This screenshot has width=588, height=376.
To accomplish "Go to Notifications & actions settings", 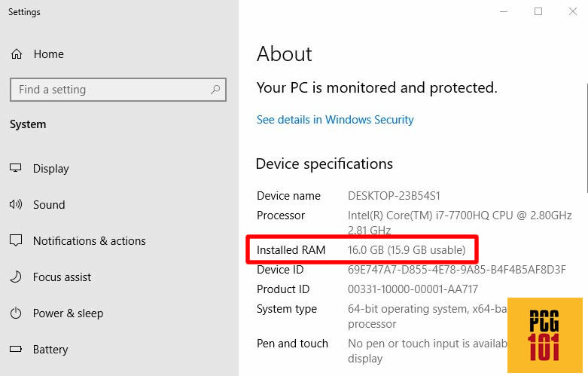I will coord(89,241).
